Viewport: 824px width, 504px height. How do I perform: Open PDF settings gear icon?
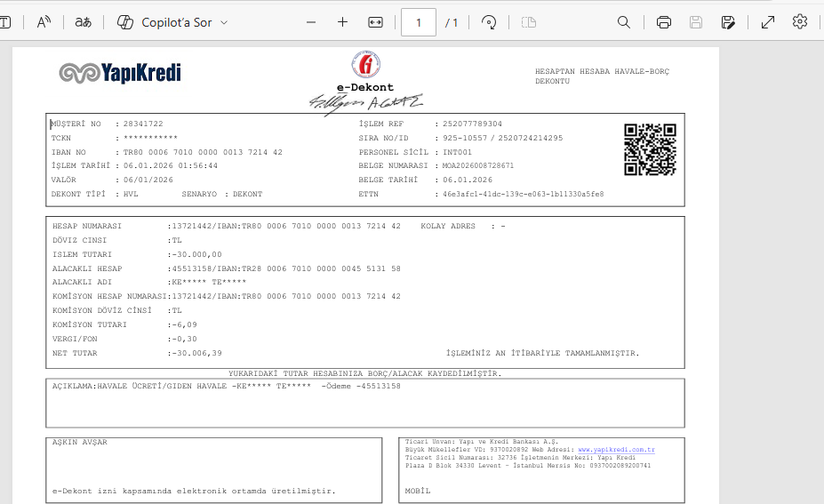coord(800,21)
